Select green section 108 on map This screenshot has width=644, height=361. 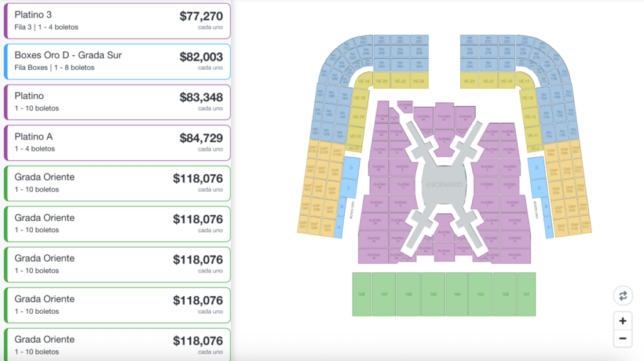coord(362,294)
